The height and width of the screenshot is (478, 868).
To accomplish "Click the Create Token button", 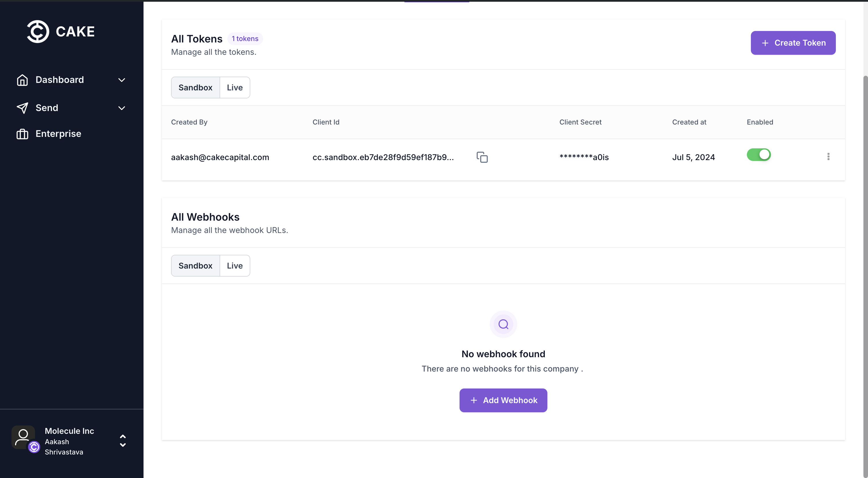I will pyautogui.click(x=793, y=43).
